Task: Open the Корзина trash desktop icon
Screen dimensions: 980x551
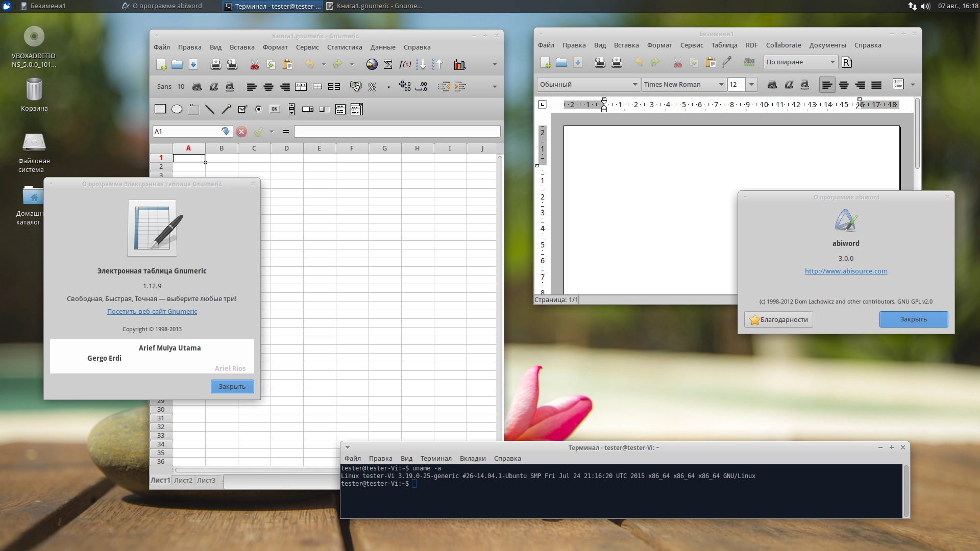Action: [34, 95]
